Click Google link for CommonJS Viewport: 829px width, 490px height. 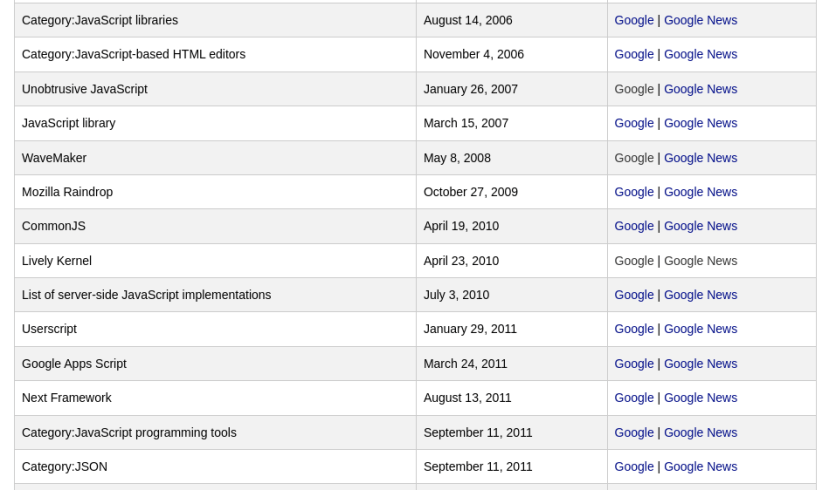(x=634, y=226)
